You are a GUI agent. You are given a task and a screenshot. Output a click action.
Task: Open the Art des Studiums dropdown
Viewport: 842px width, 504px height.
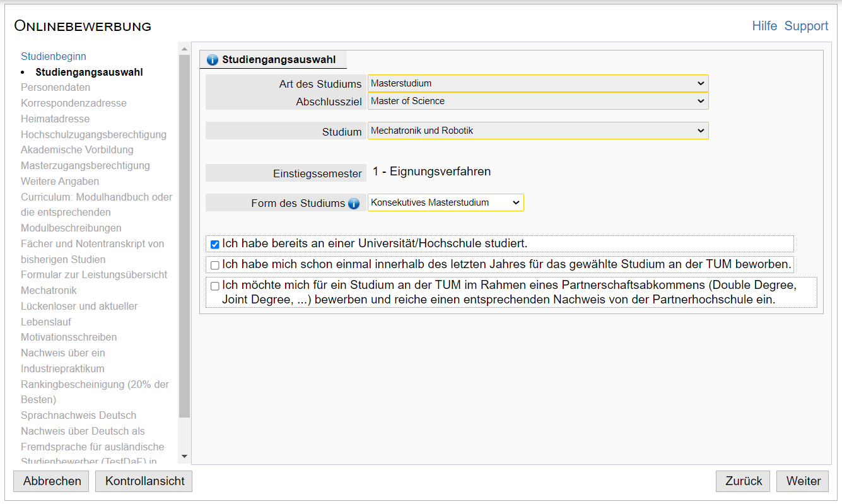(537, 83)
